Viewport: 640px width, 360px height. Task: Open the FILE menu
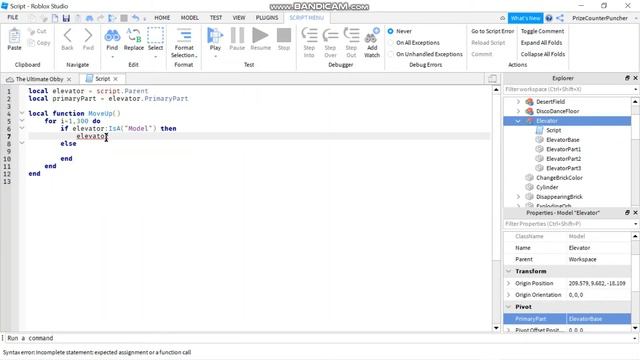(13, 18)
